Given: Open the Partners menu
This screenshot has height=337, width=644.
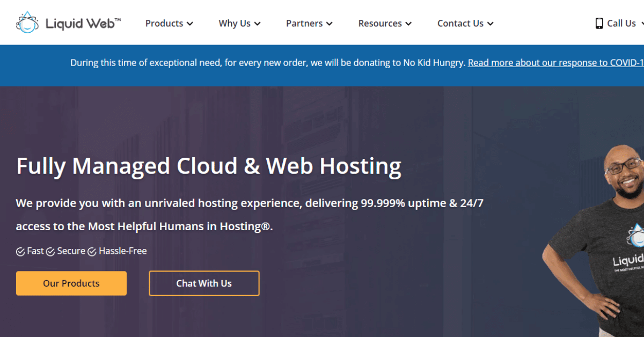Looking at the screenshot, I should [304, 23].
